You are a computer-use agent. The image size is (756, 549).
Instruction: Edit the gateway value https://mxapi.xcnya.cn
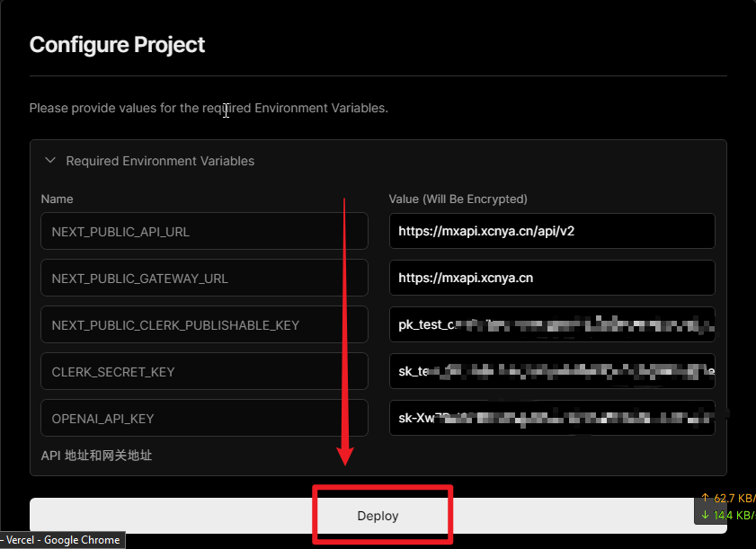coord(552,278)
